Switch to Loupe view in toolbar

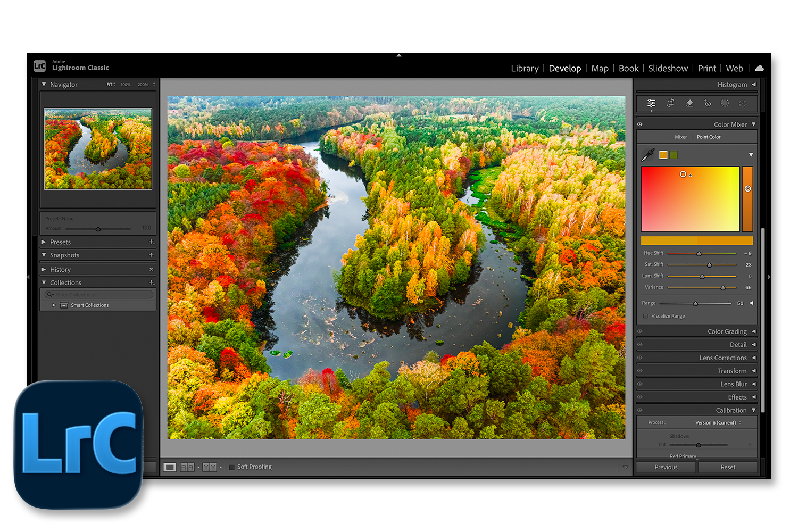click(x=170, y=467)
